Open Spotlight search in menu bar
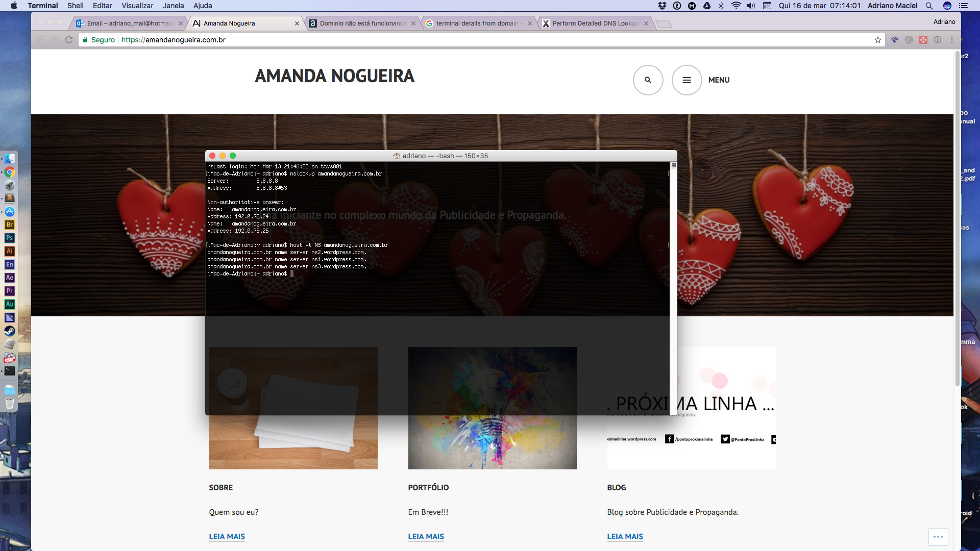This screenshot has width=980, height=551. coord(929,6)
